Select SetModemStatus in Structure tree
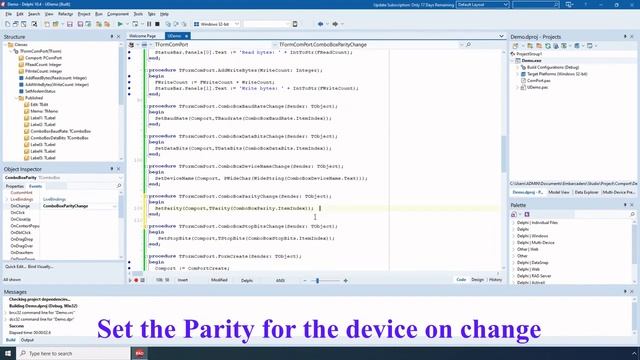Screen dimensions: 640x360 click(40, 91)
